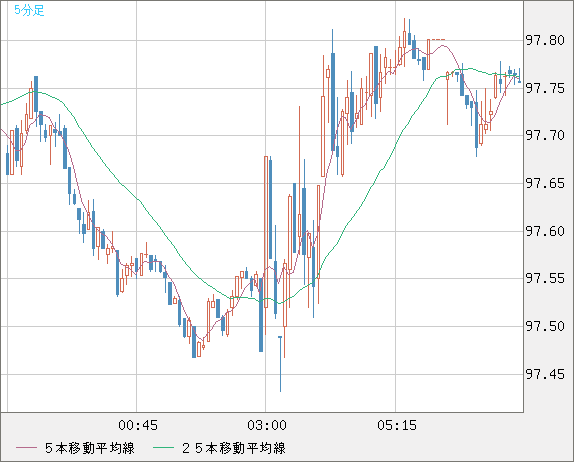574x462 pixels.
Task: Click the ５本移動平均線 legend label
Action: coord(90,448)
